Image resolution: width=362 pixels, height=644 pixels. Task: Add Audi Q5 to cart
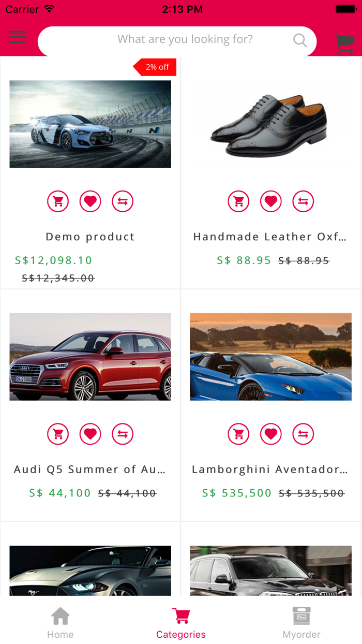click(58, 434)
